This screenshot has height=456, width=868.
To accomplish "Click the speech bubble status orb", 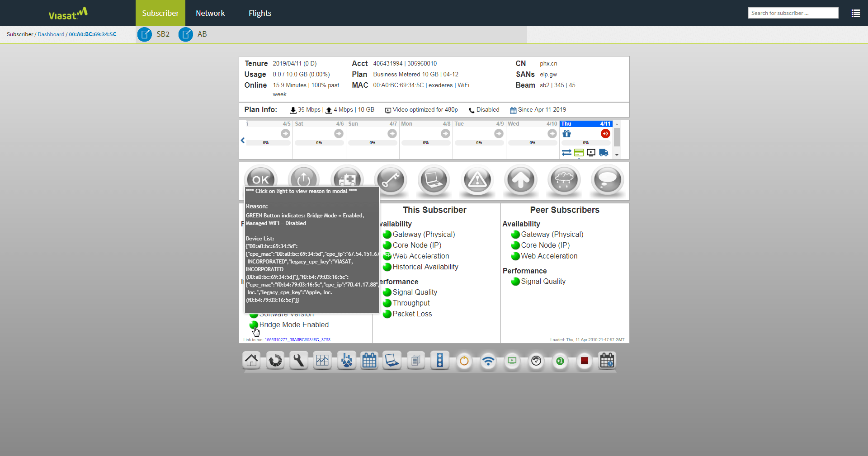I will click(607, 180).
